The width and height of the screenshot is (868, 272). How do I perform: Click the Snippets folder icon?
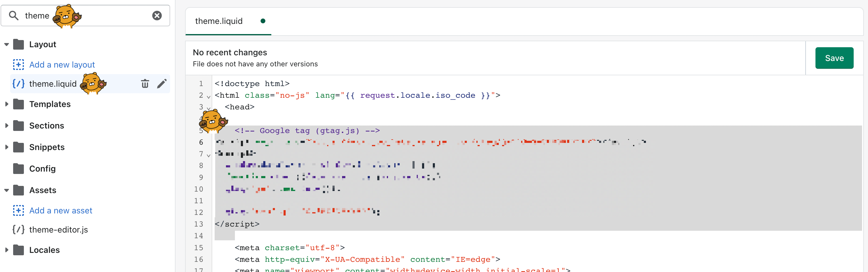pyautogui.click(x=19, y=147)
